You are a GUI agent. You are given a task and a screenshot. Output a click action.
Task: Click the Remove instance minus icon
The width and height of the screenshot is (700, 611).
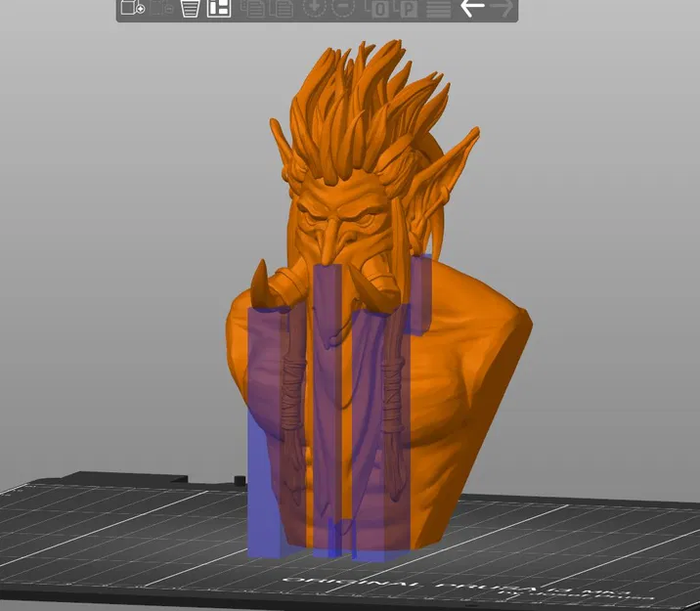click(x=343, y=8)
